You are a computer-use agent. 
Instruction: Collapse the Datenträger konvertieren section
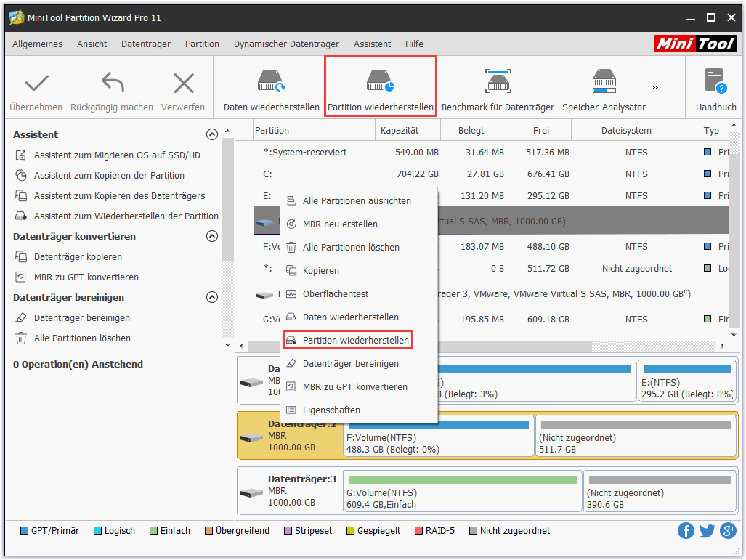point(212,236)
